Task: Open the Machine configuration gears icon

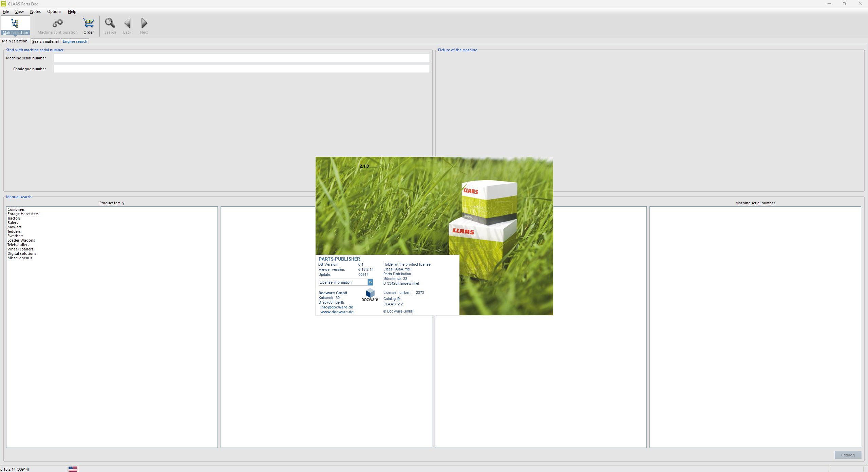Action: (57, 24)
